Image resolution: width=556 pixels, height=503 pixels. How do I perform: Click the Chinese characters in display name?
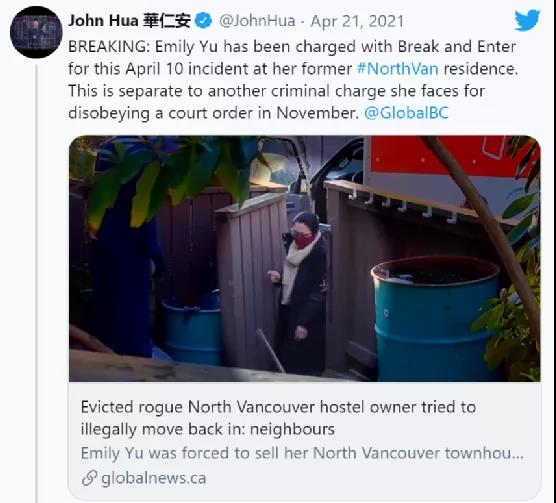coord(167,21)
